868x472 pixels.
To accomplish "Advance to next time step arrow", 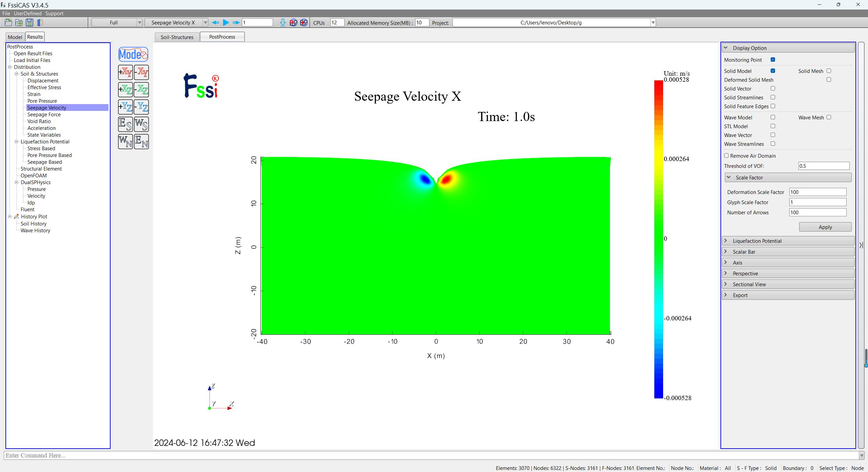I will point(236,23).
